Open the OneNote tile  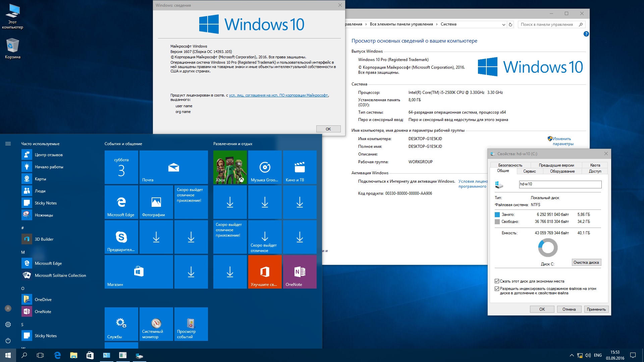[x=300, y=271]
